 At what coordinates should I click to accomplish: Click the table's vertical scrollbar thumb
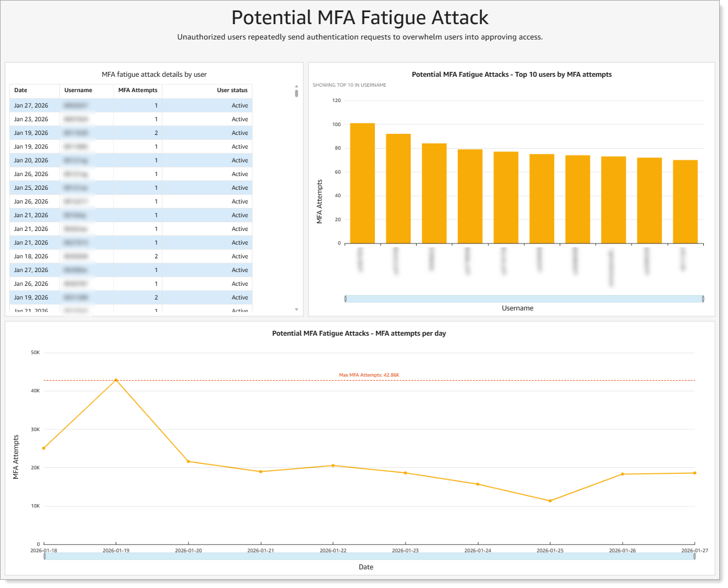pyautogui.click(x=296, y=93)
